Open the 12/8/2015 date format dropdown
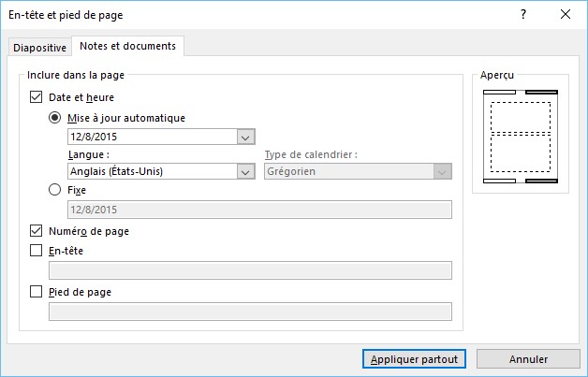Image resolution: width=588 pixels, height=377 pixels. (x=246, y=137)
